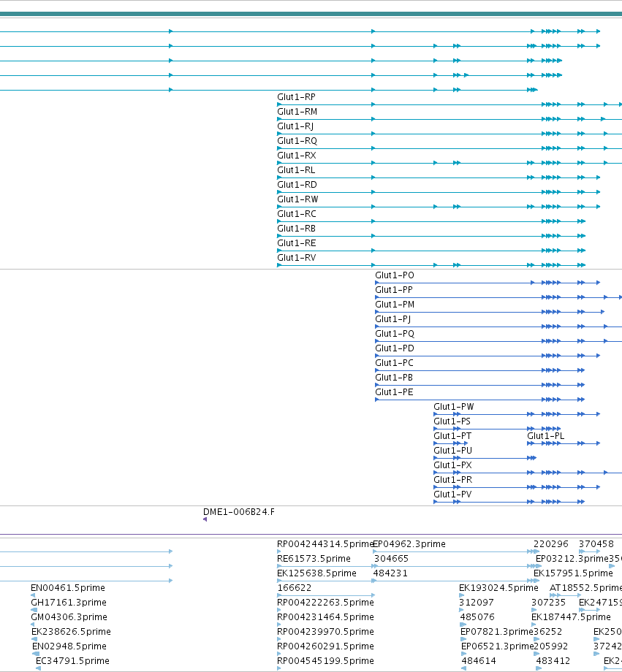Click the Glut1-RE transcript label
622x672 pixels.
coord(297,243)
